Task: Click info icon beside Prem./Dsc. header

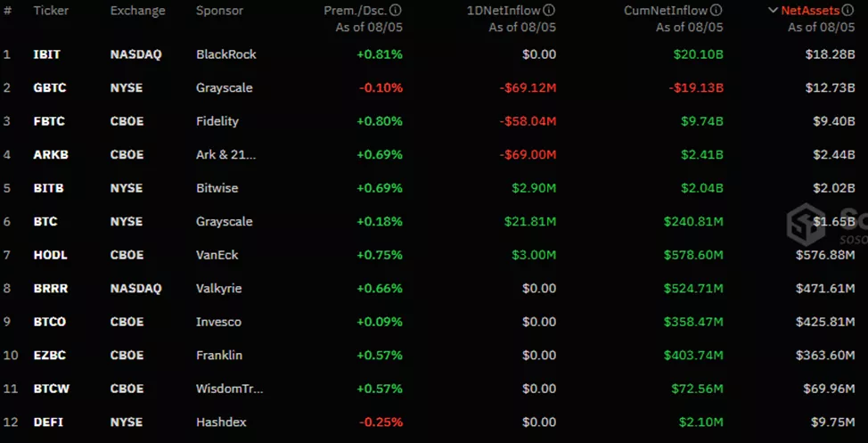Action: [x=396, y=11]
